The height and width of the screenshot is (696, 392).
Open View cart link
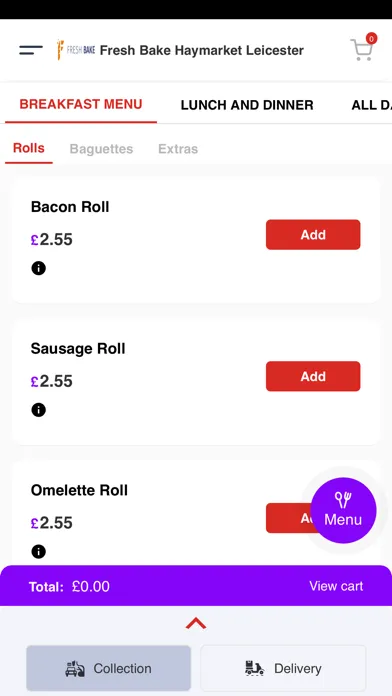tap(336, 586)
